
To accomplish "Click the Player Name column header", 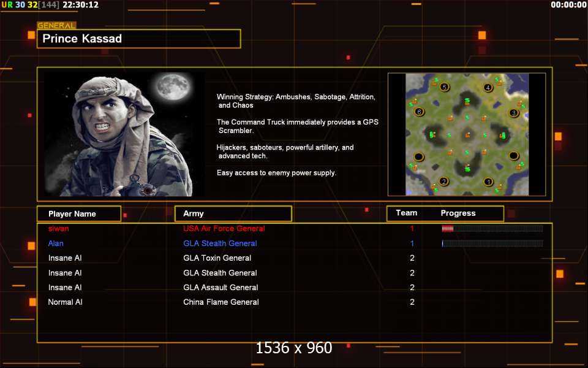I will 79,213.
